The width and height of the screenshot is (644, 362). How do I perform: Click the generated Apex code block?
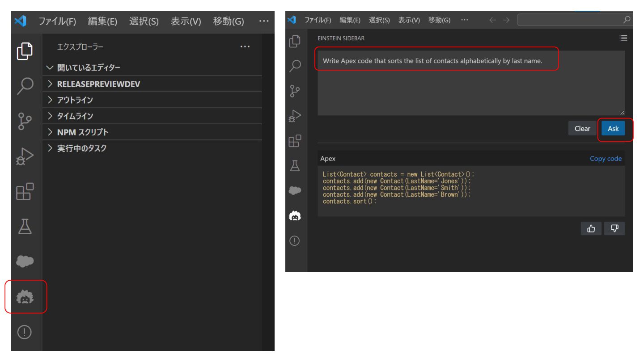click(x=471, y=191)
